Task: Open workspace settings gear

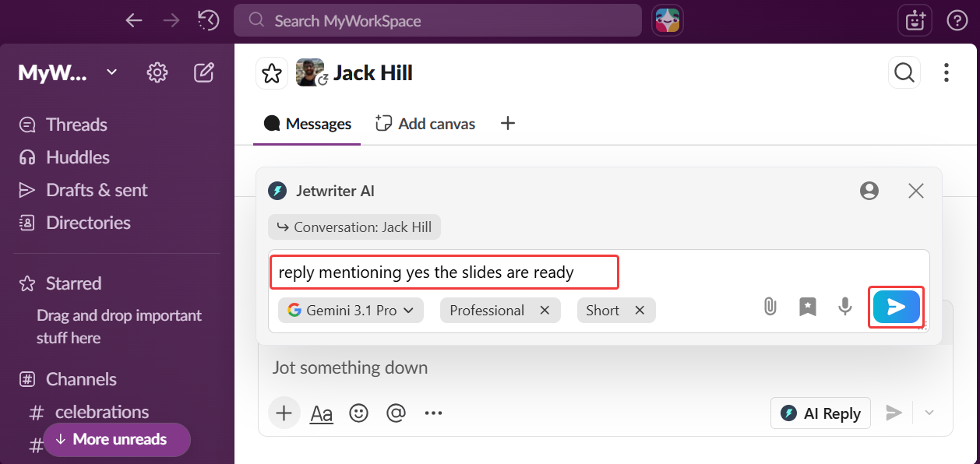Action: [157, 73]
